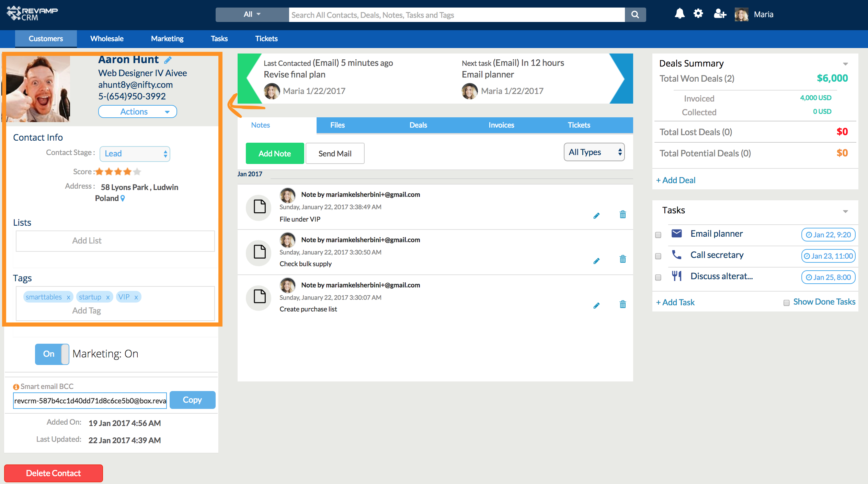This screenshot has width=868, height=484.
Task: Enable Show Done Tasks checkbox
Action: click(786, 303)
